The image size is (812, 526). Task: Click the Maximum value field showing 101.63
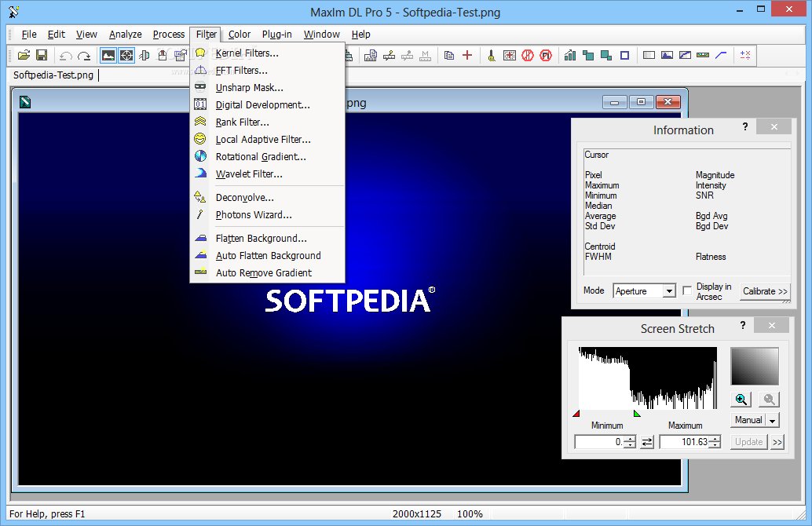point(685,442)
